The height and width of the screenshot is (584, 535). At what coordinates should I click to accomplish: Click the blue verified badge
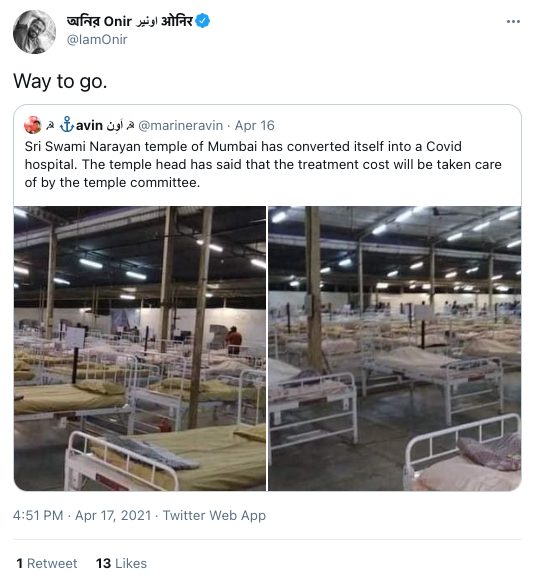pyautogui.click(x=203, y=21)
